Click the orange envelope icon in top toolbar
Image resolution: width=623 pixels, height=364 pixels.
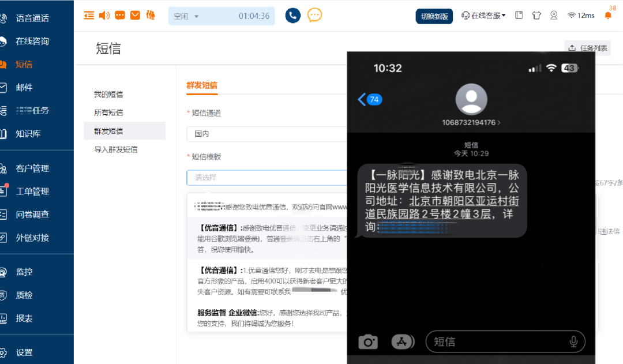(135, 16)
